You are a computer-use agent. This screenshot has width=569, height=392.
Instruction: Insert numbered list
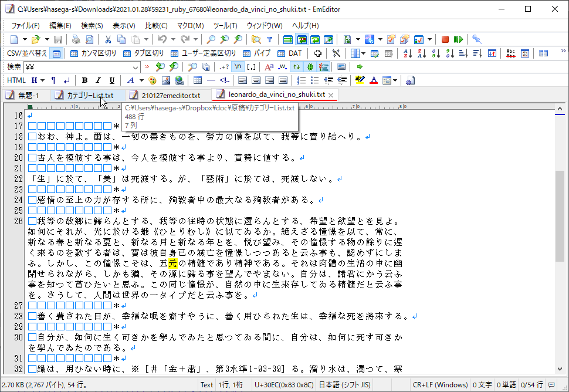(x=301, y=80)
